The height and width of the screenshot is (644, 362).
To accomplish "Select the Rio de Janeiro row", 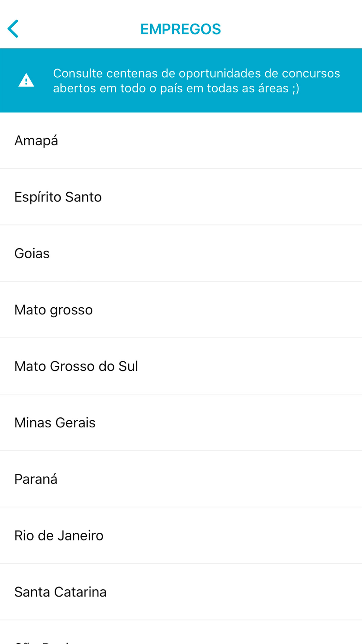I will pos(181,535).
